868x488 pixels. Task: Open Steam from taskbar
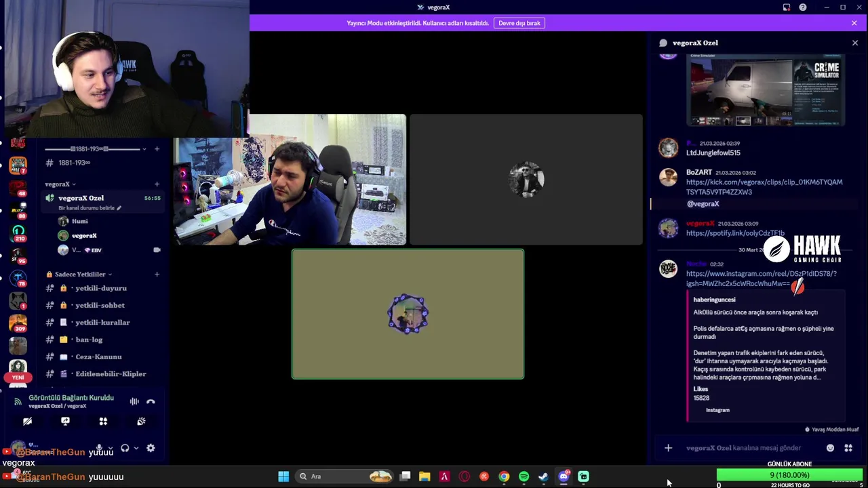tap(543, 476)
